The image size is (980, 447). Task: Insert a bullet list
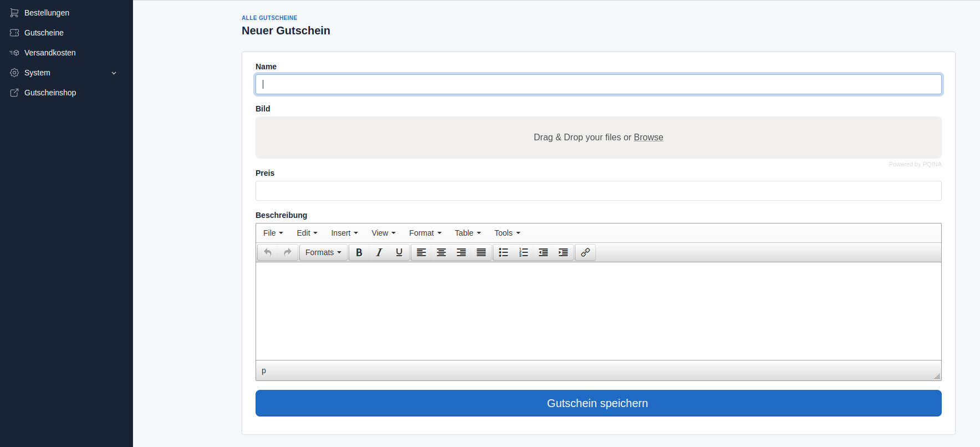503,252
